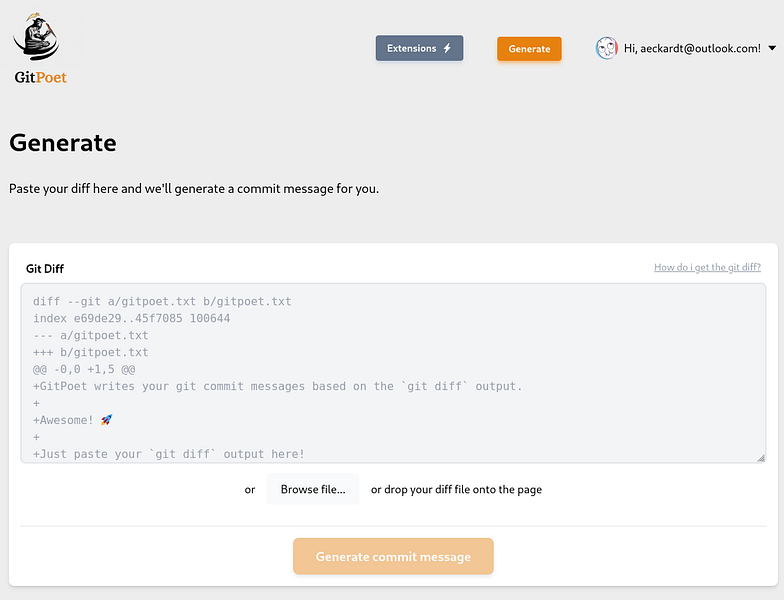Open the aeckardt@outlook.com greeting menu

click(x=692, y=48)
